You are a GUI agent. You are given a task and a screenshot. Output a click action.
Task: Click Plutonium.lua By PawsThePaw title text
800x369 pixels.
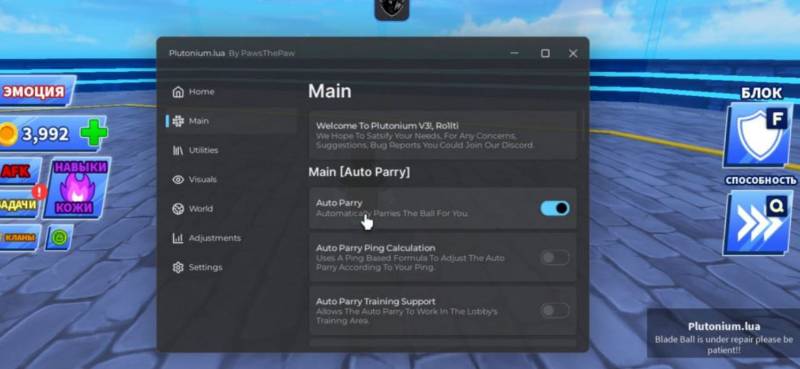pos(232,53)
